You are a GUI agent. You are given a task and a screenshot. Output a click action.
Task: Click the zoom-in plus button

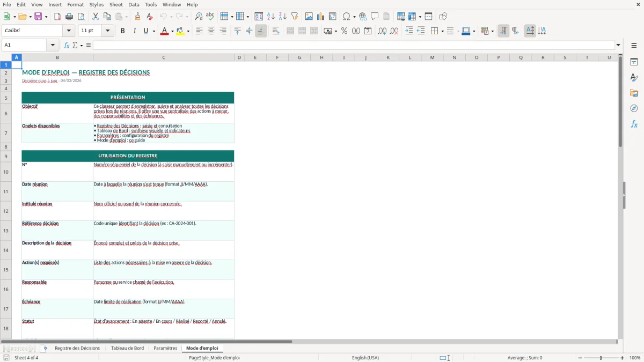point(623,358)
